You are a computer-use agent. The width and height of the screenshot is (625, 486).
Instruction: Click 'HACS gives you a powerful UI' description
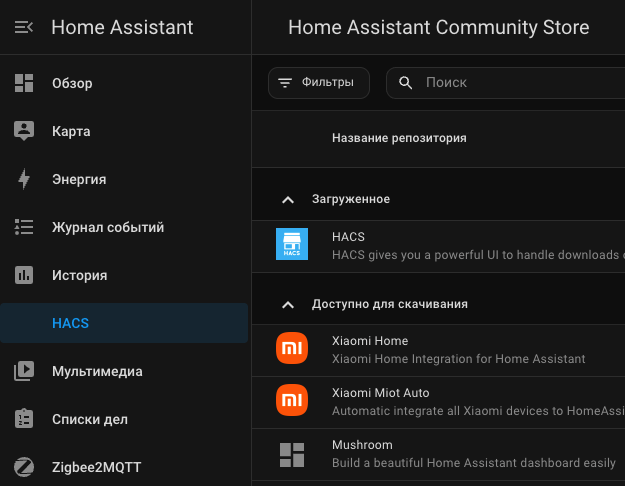point(478,254)
